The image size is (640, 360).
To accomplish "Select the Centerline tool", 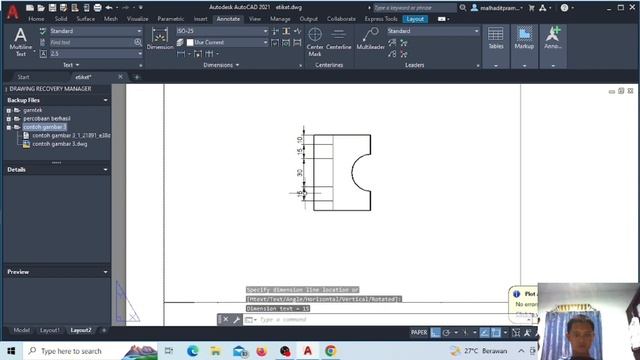I will [338, 39].
